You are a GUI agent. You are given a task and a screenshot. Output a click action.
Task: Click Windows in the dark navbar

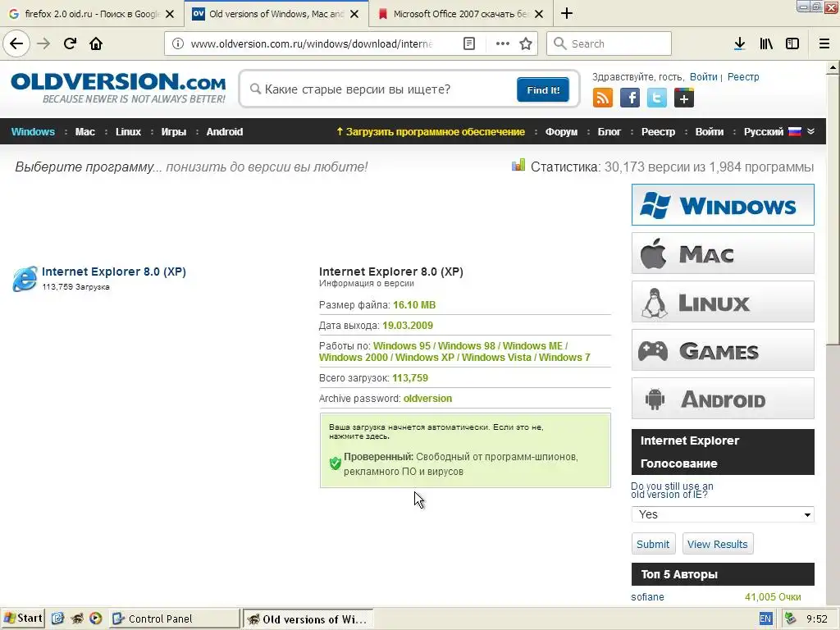coord(33,132)
